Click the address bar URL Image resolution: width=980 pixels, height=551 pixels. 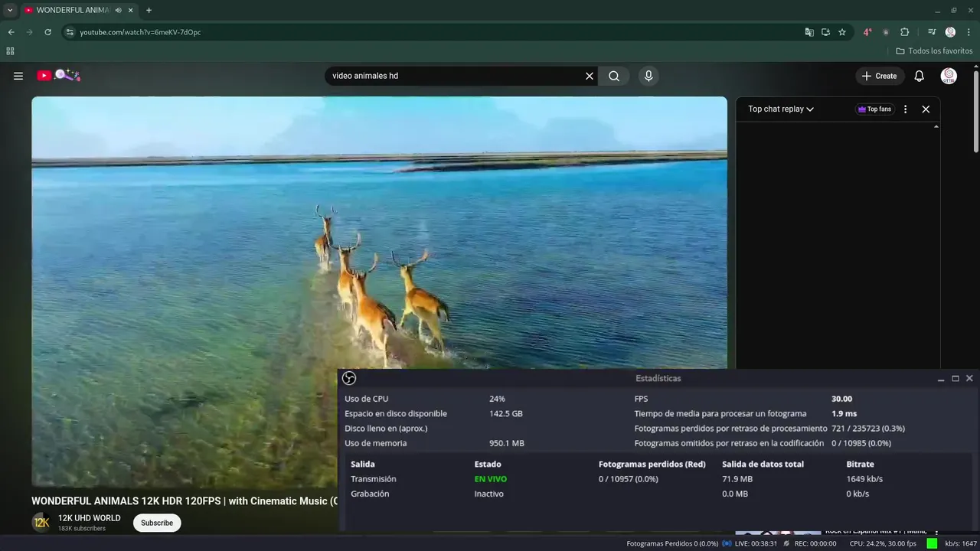pyautogui.click(x=141, y=32)
